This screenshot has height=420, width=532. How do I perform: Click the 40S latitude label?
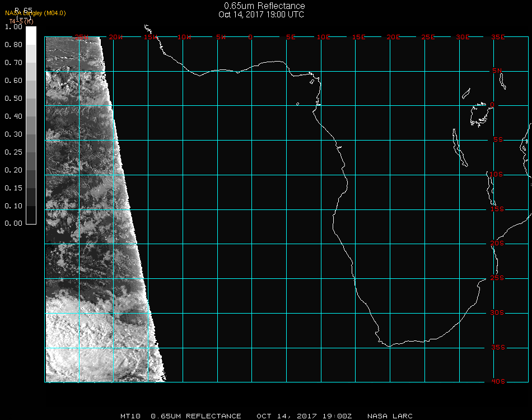pos(497,382)
